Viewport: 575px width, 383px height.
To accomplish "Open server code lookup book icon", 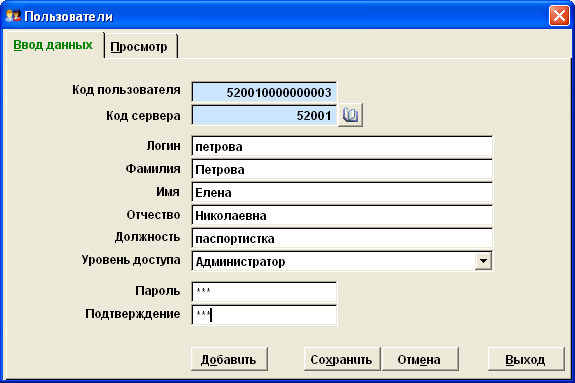I will click(350, 115).
